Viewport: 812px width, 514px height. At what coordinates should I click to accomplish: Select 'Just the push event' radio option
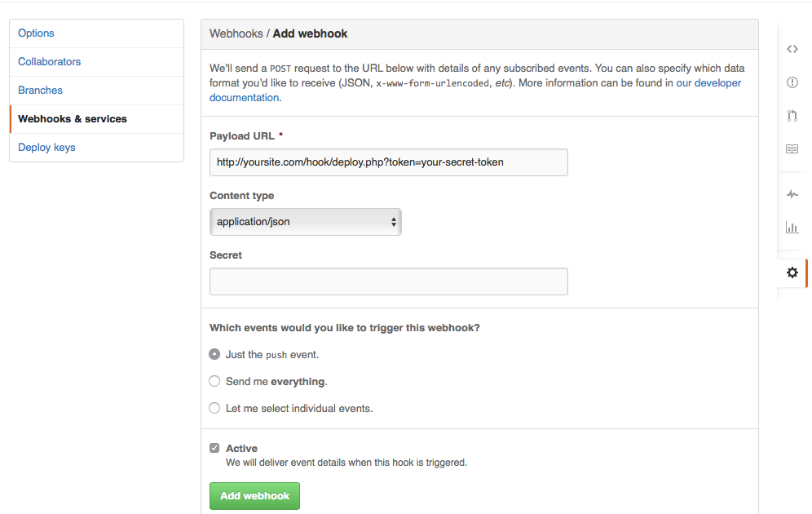pos(214,355)
